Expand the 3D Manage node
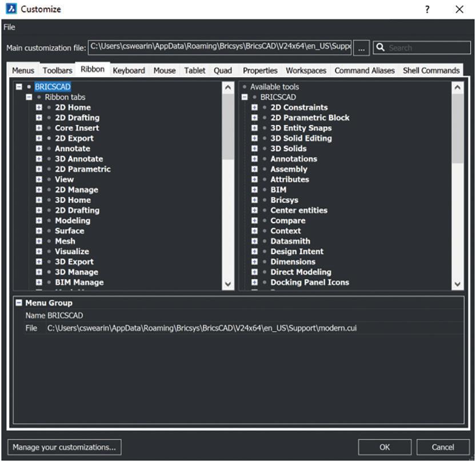 (x=39, y=272)
